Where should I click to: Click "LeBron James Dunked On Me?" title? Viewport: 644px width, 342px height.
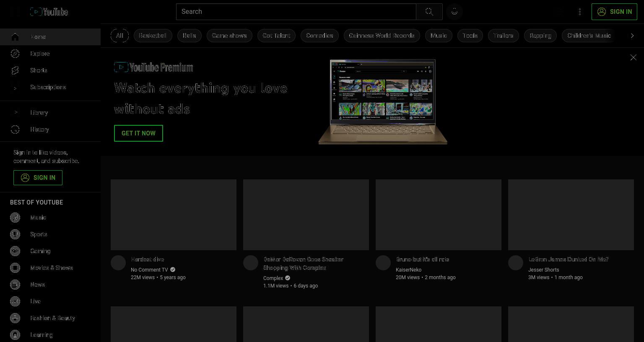569,259
